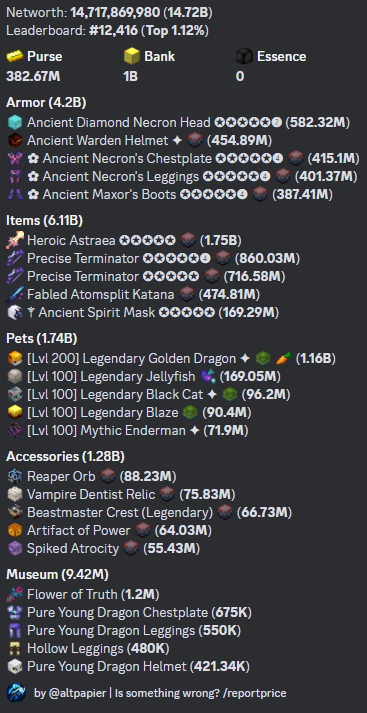Click the /reportprice footer text

(257, 693)
